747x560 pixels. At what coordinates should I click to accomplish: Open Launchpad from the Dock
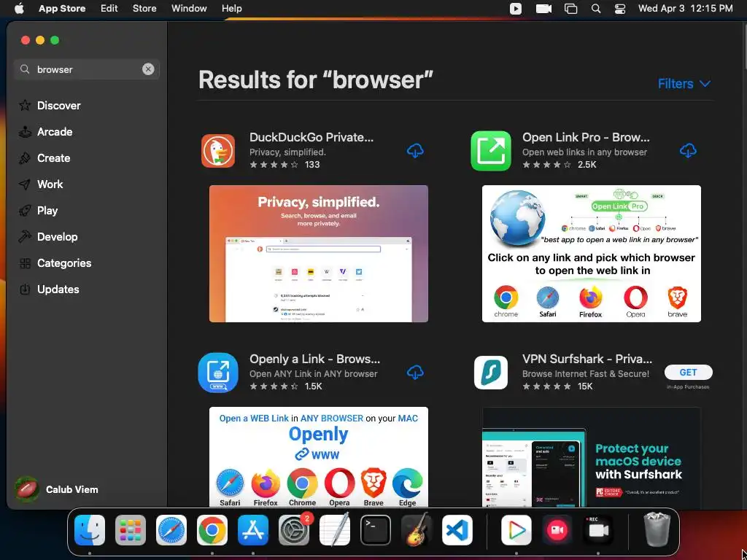point(131,529)
